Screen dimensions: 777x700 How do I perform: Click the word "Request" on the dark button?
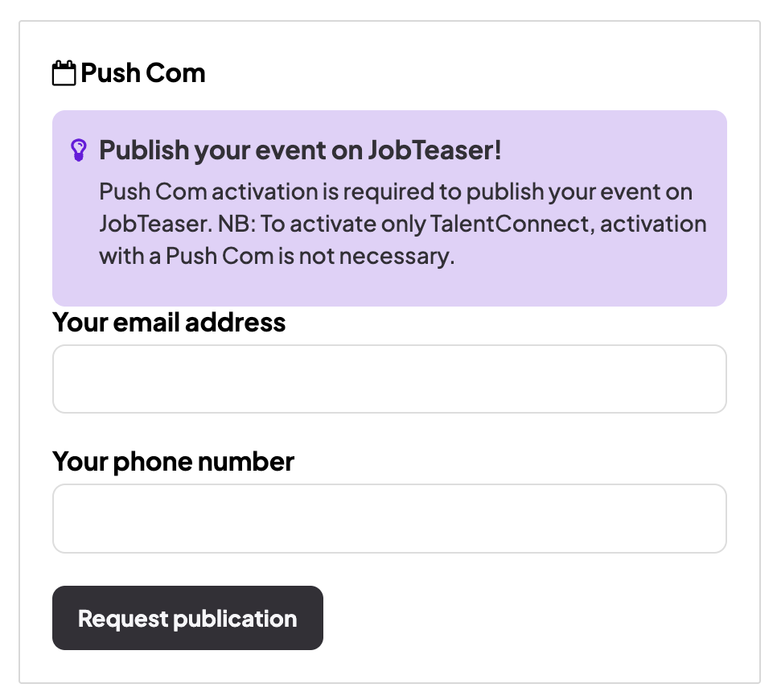pos(122,619)
